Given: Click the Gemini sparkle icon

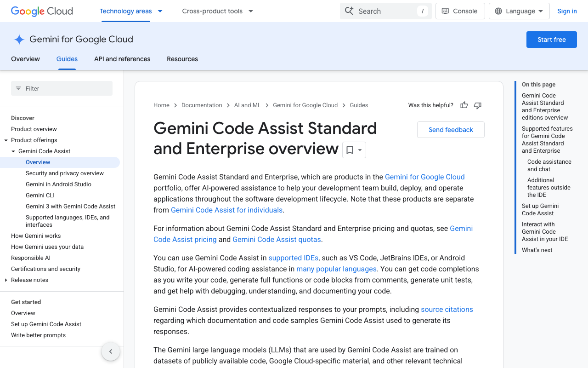Looking at the screenshot, I should click(19, 40).
